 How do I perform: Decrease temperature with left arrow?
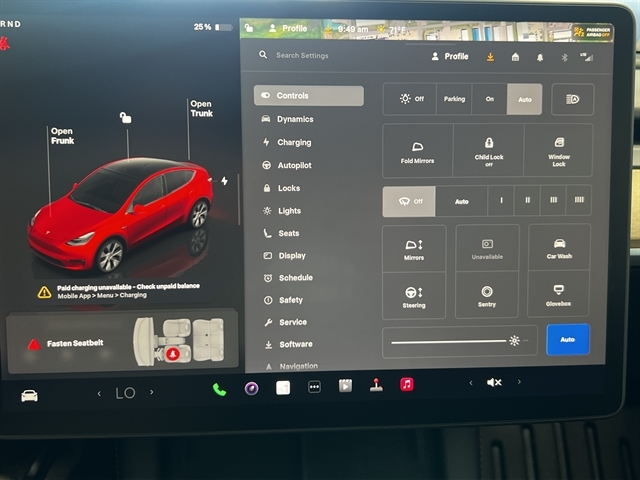[x=99, y=394]
